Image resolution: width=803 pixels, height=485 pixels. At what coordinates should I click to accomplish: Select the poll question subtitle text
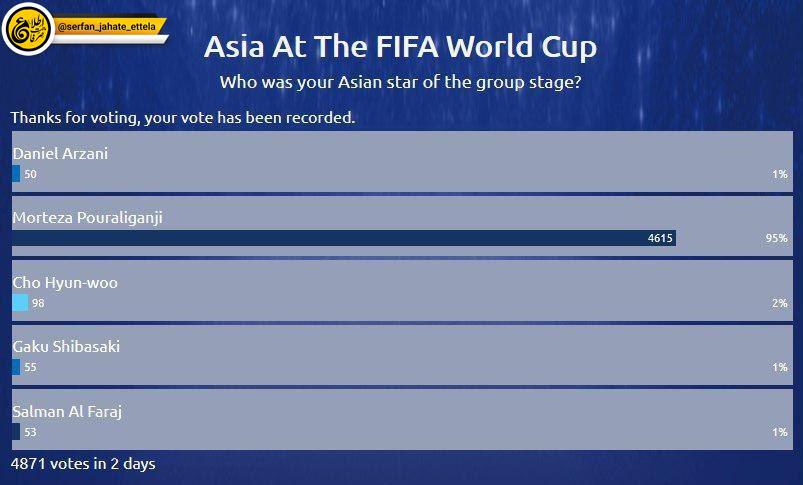400,82
